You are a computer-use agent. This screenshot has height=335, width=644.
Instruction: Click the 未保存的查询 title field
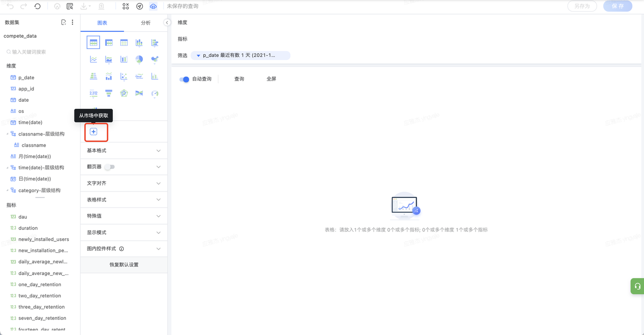[x=183, y=6]
